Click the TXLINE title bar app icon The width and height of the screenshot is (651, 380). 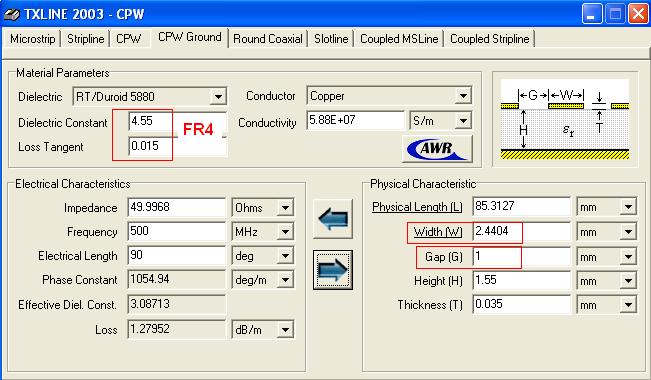(x=11, y=14)
